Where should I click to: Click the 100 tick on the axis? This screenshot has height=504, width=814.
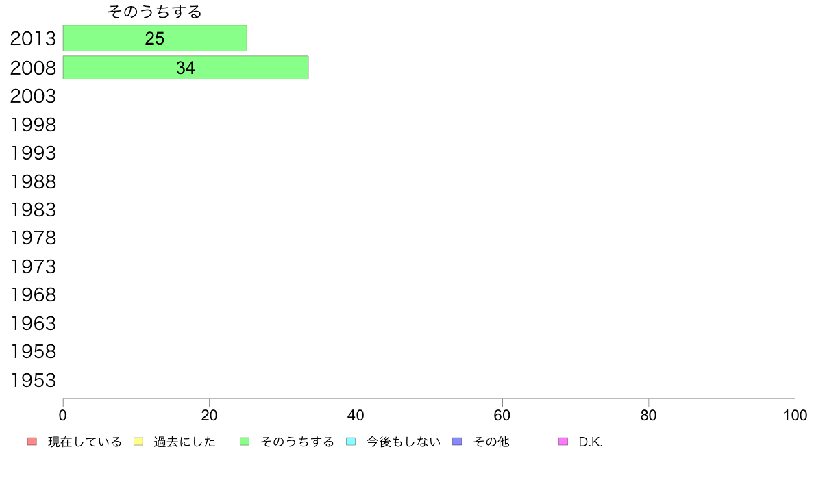795,415
